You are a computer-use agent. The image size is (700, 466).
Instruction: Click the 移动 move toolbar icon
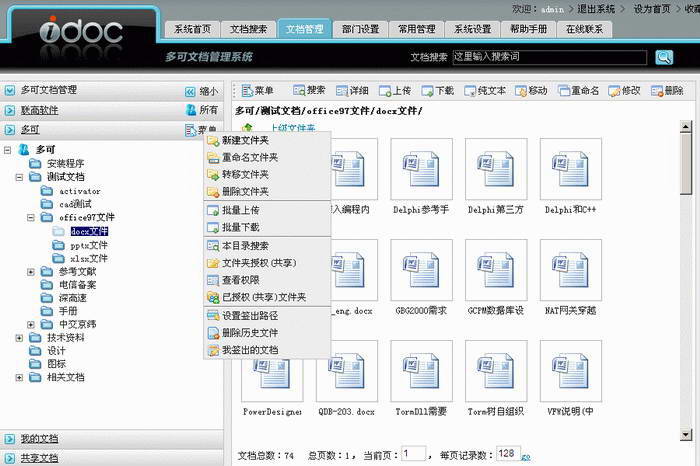pos(521,91)
